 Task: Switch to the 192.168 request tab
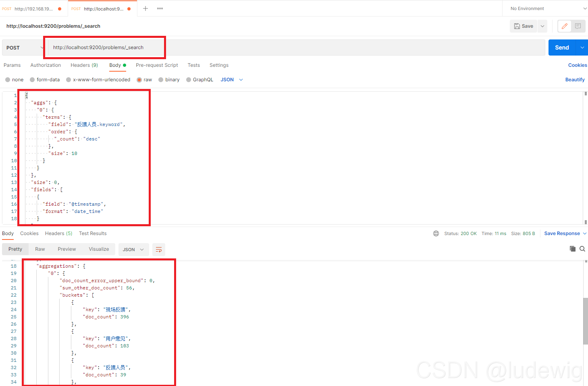[33, 8]
